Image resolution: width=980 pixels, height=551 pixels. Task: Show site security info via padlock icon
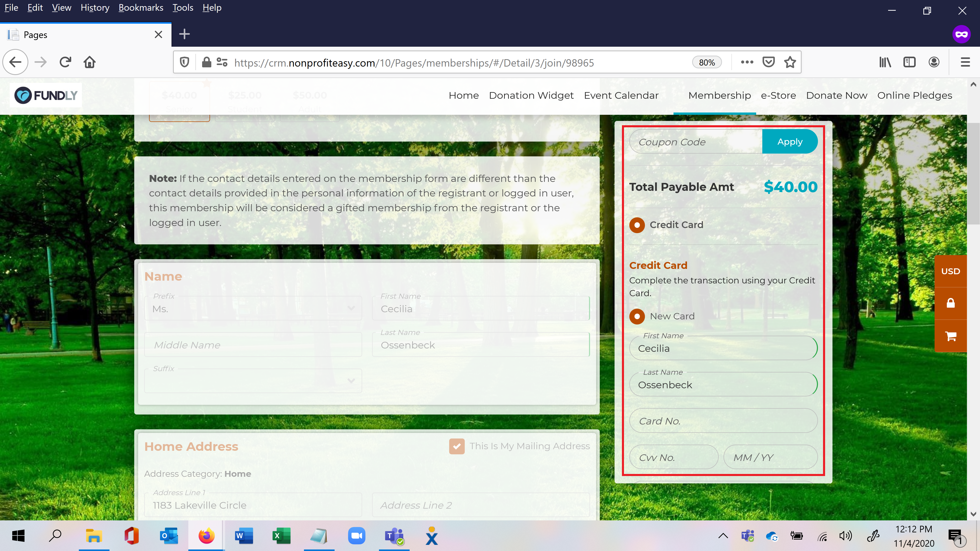coord(206,62)
